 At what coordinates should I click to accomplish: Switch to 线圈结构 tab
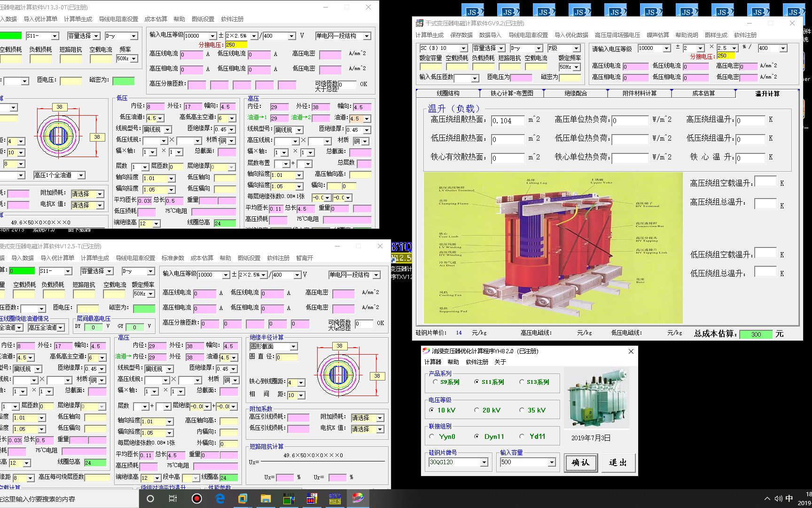pyautogui.click(x=448, y=93)
